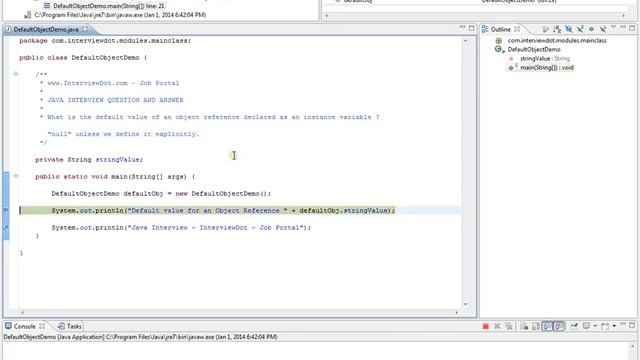Click the highlighted System.out.println Default value line
The width and height of the screenshot is (640, 360).
pyautogui.click(x=223, y=211)
